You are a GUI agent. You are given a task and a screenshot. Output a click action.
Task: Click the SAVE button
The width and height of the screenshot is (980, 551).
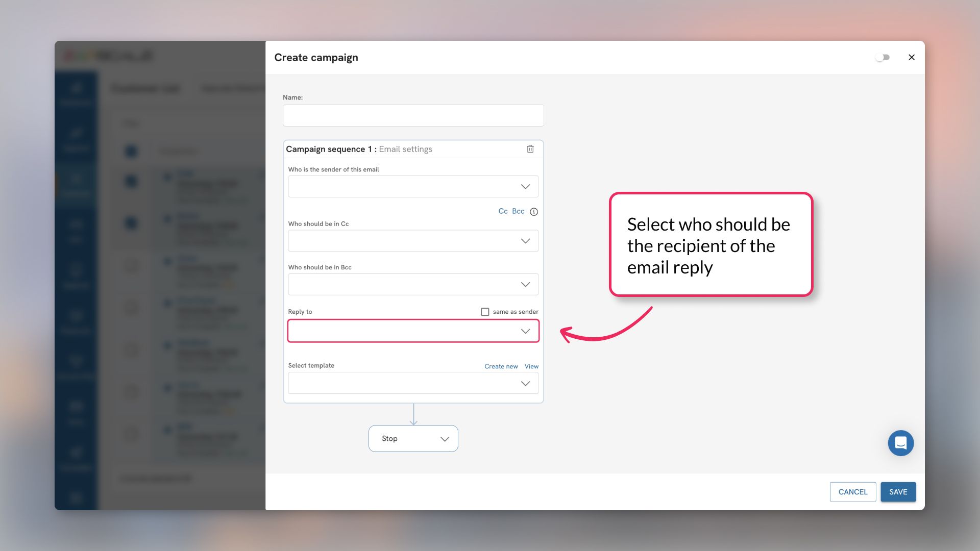click(x=898, y=492)
